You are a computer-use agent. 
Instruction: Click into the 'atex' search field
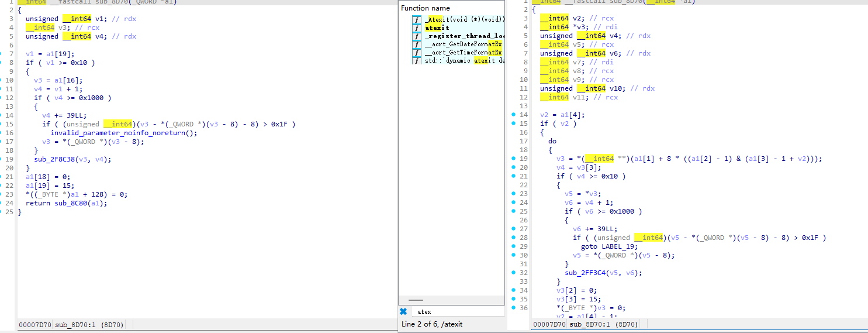pos(458,311)
